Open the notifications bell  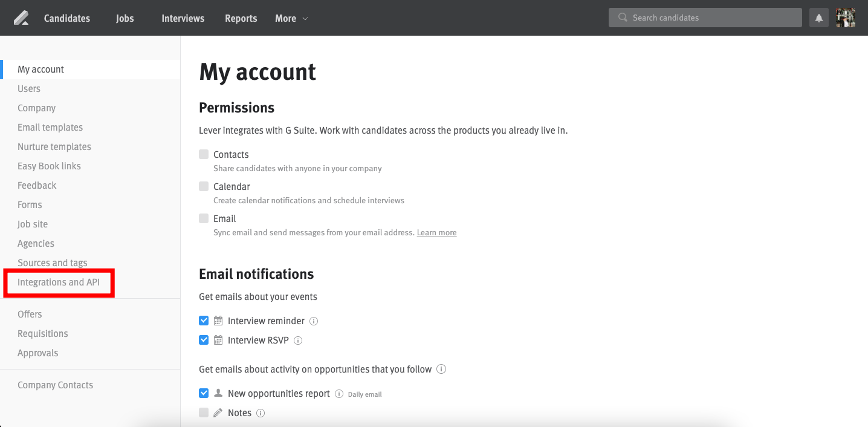coord(819,18)
